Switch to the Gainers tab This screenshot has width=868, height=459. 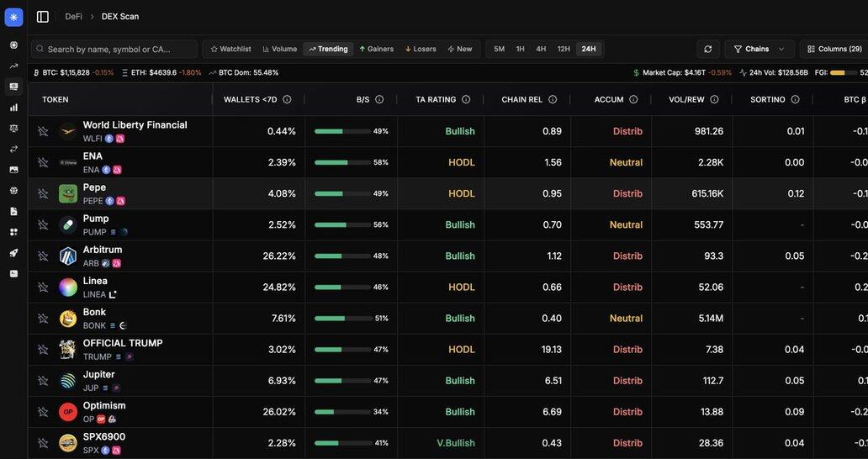(x=377, y=50)
